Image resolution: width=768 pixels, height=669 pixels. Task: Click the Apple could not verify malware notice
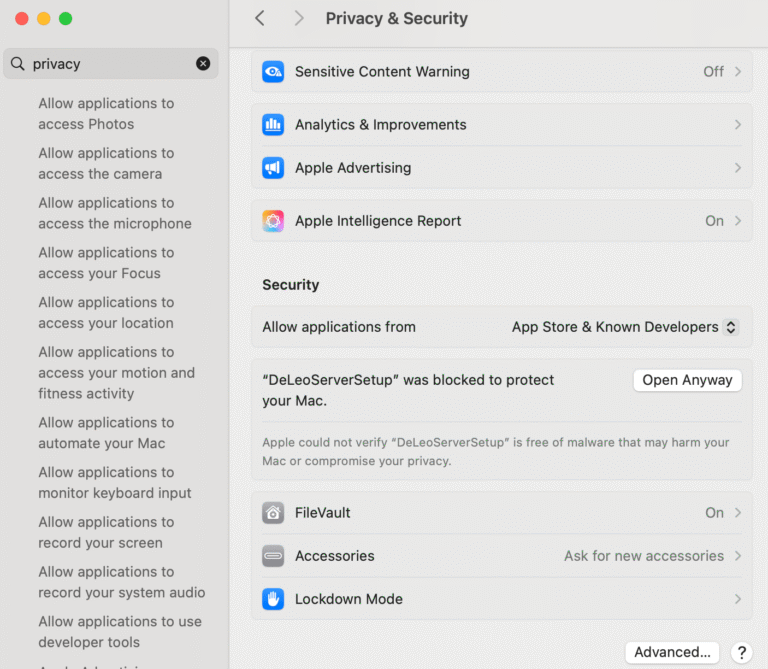coord(496,452)
